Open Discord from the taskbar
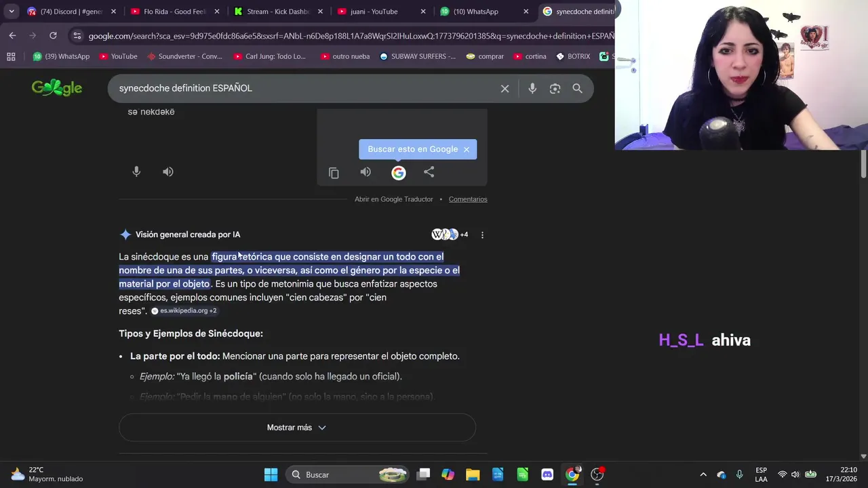This screenshot has height=488, width=868. [x=547, y=474]
